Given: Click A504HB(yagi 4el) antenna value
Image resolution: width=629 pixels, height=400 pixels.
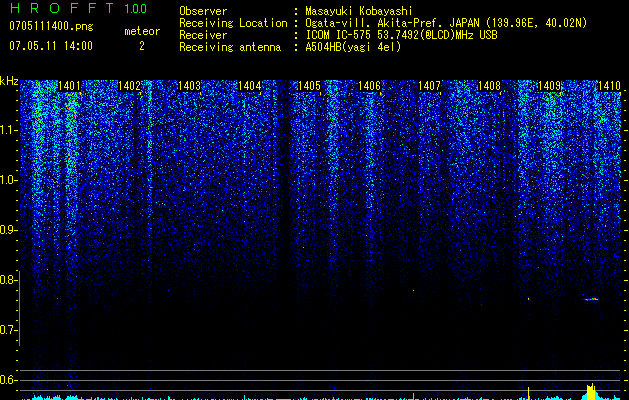Looking at the screenshot, I should tap(353, 47).
